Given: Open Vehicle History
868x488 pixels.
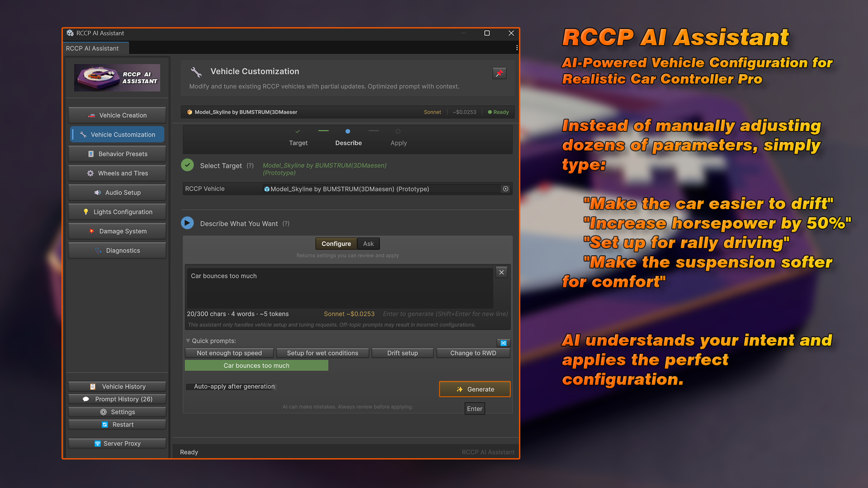Looking at the screenshot, I should coord(117,386).
